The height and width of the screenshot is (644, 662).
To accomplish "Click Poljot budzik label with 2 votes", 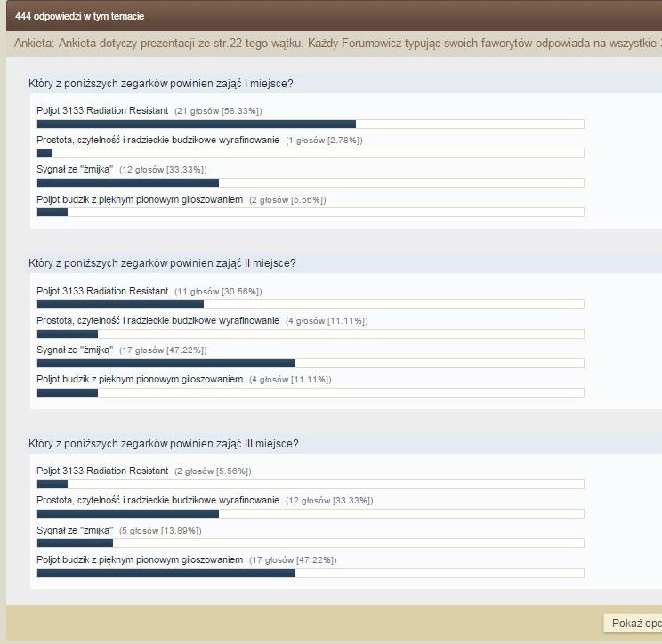I will pos(140,200).
